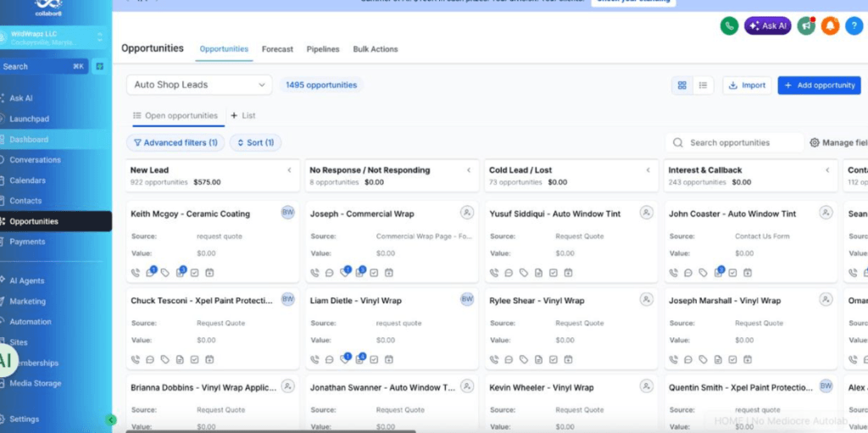Assign owner on Yusuf Siddiqui card

[x=647, y=213]
